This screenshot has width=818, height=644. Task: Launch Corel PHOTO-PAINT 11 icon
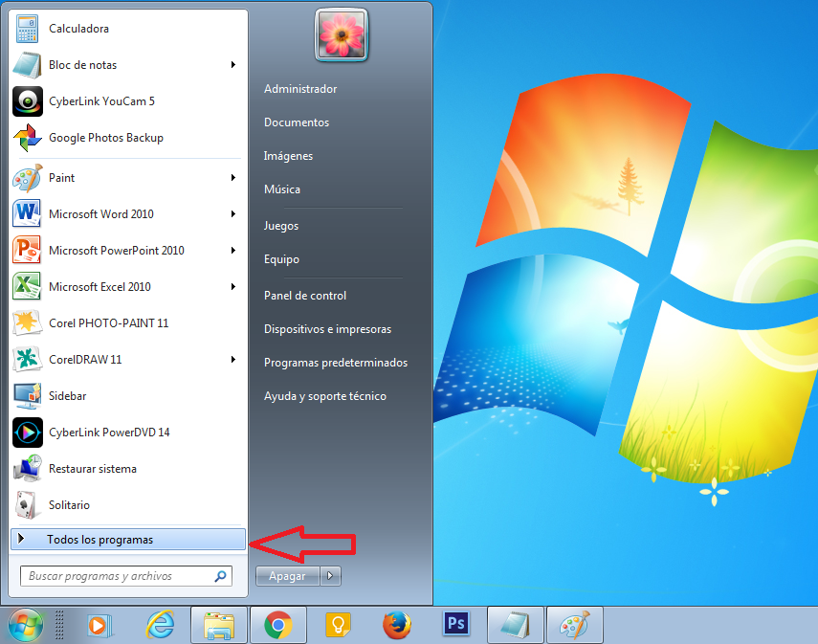coord(27,323)
